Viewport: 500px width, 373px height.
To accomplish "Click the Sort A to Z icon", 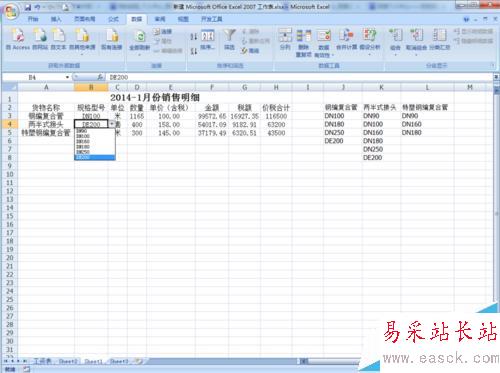I will tap(194, 36).
